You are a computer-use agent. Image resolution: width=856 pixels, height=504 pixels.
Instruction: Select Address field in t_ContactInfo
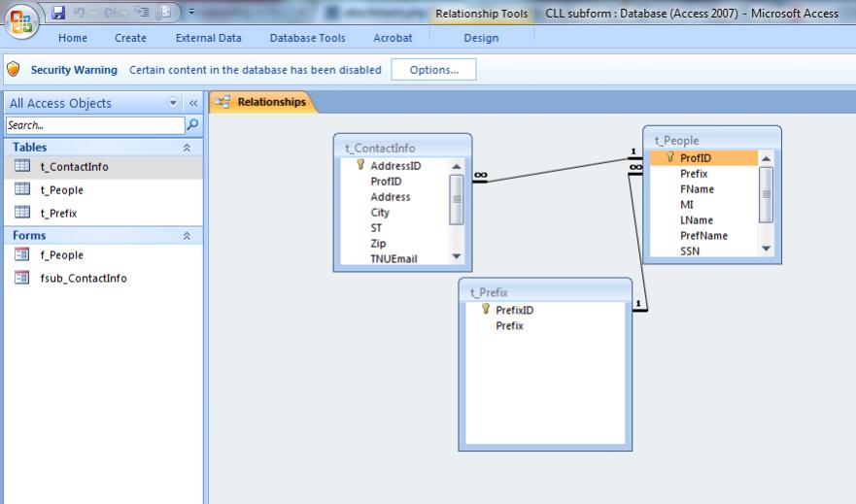click(x=391, y=197)
